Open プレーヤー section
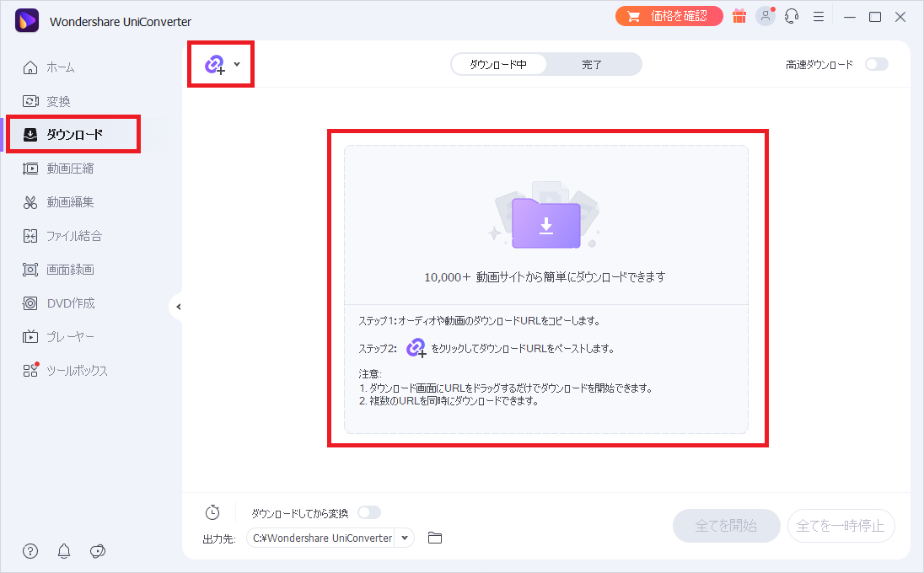 70,337
